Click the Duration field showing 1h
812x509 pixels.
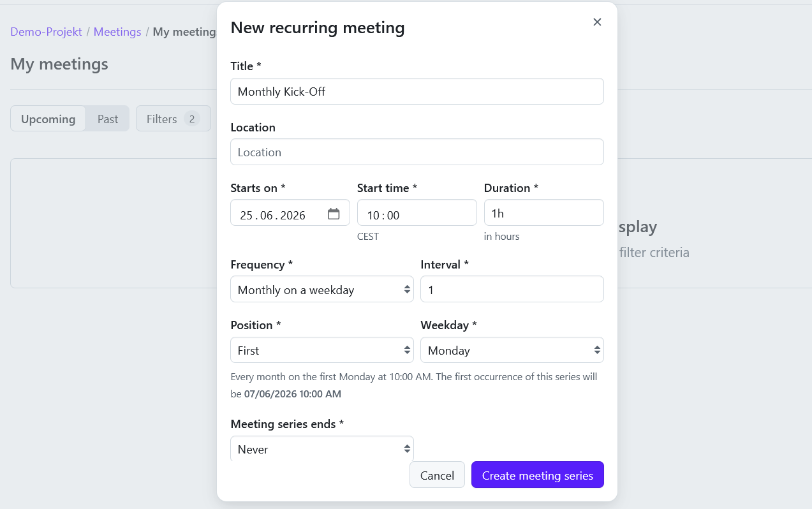(544, 212)
